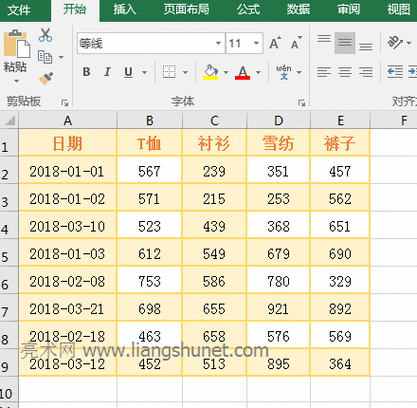Open the font size dropdown arrow
417x408 pixels.
coord(256,43)
